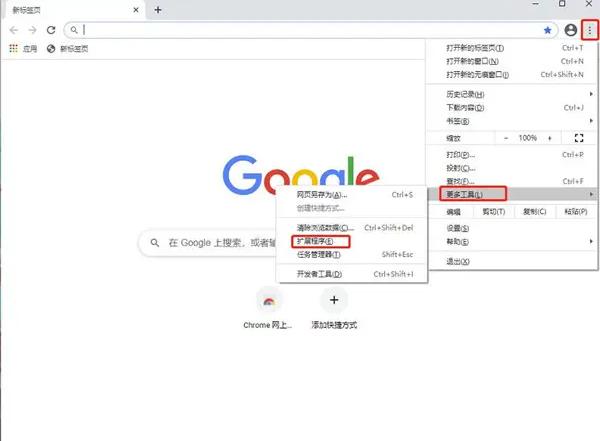Increase zoom with the plus button
The image size is (600, 441).
point(550,138)
